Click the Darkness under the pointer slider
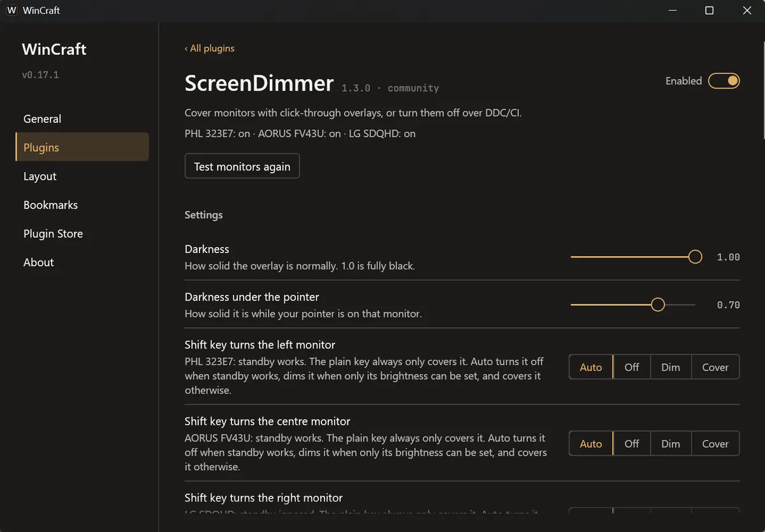The image size is (765, 532). point(633,305)
